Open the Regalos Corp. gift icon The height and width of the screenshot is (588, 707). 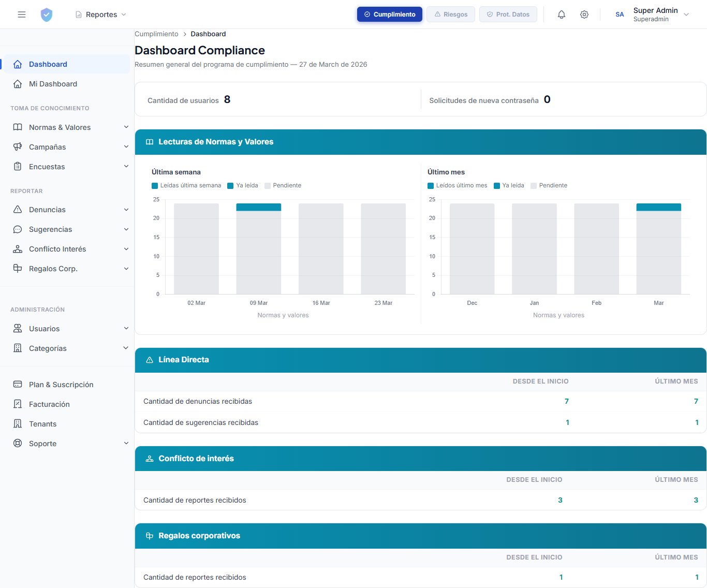tap(18, 268)
